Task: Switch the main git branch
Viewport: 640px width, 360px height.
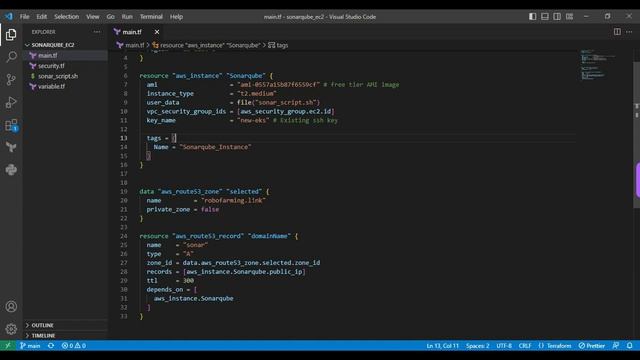Action: 30,346
